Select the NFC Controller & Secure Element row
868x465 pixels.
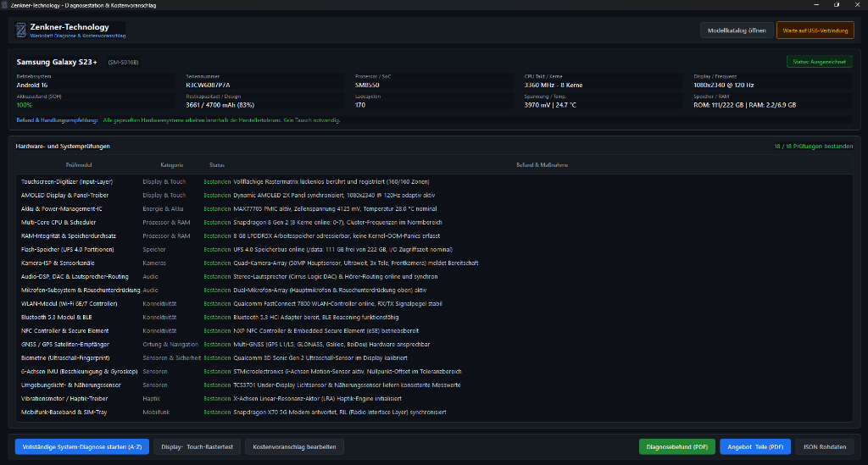(434, 330)
